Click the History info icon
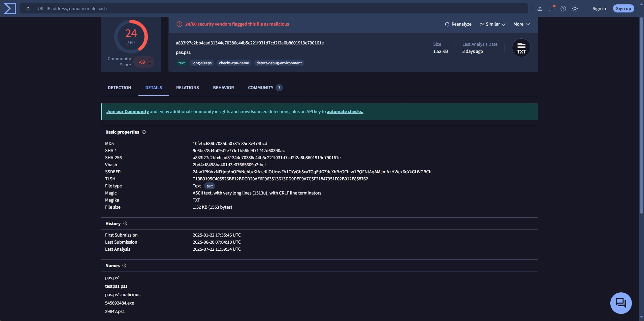The width and height of the screenshot is (644, 321). point(125,223)
